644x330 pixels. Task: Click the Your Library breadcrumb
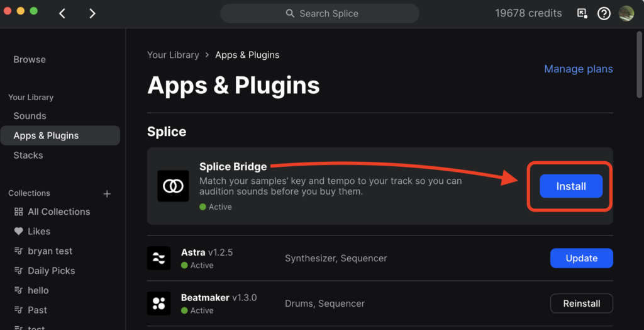[x=173, y=55]
